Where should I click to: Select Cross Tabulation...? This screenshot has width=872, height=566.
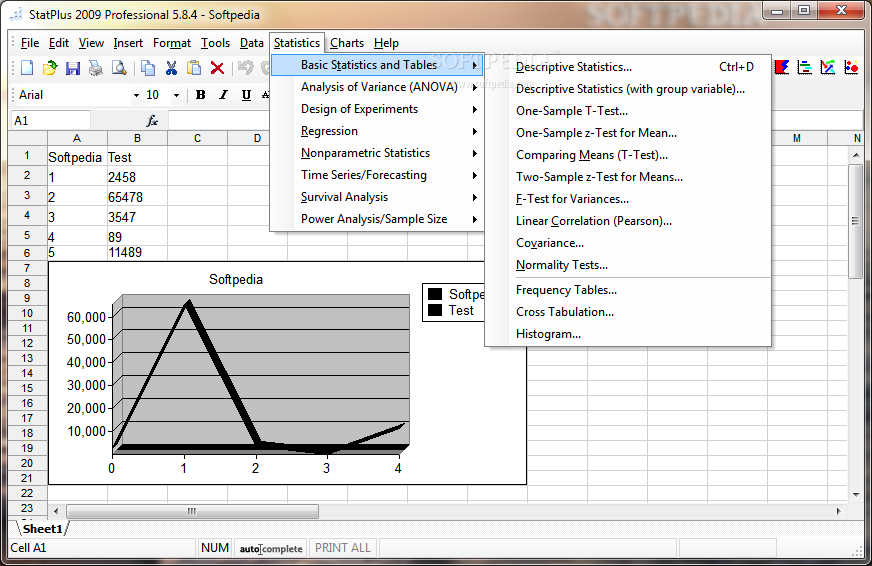coord(628,312)
